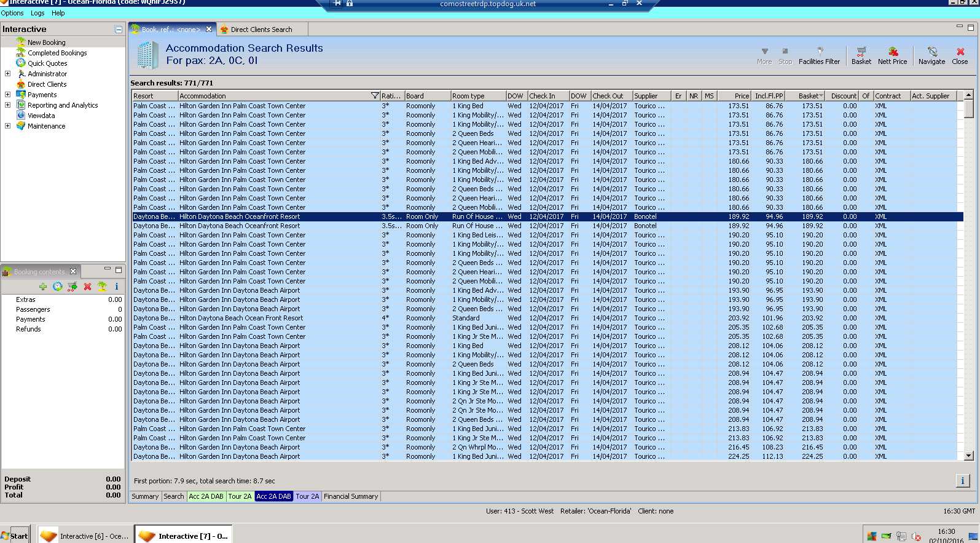
Task: Click the Refunds row in Booking contents
Action: coord(63,329)
